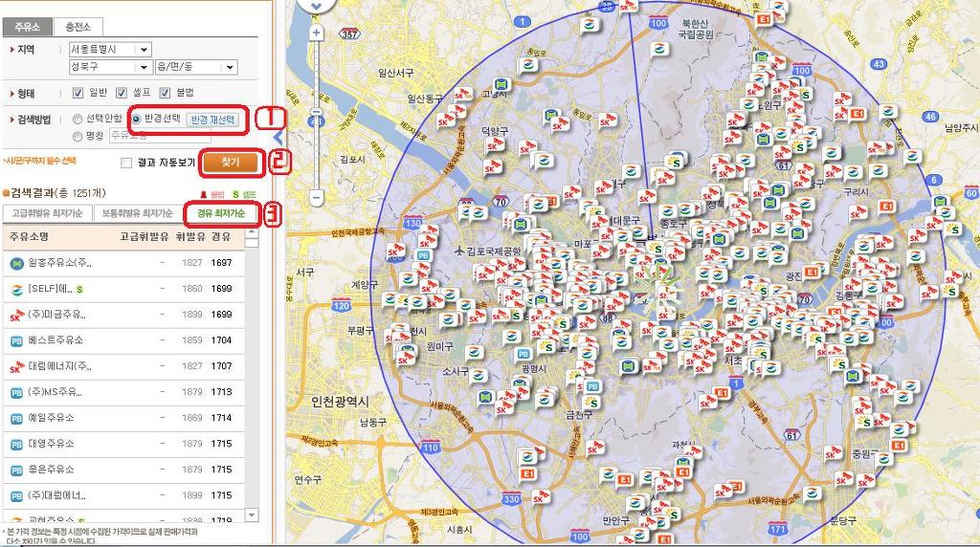Click the 북한산 국립공원 map label

pyautogui.click(x=695, y=30)
